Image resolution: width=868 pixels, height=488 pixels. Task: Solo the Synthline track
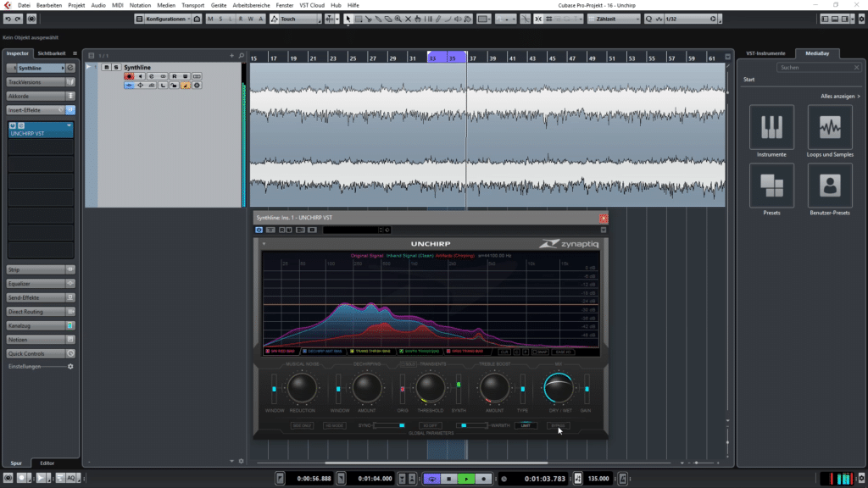(x=115, y=67)
